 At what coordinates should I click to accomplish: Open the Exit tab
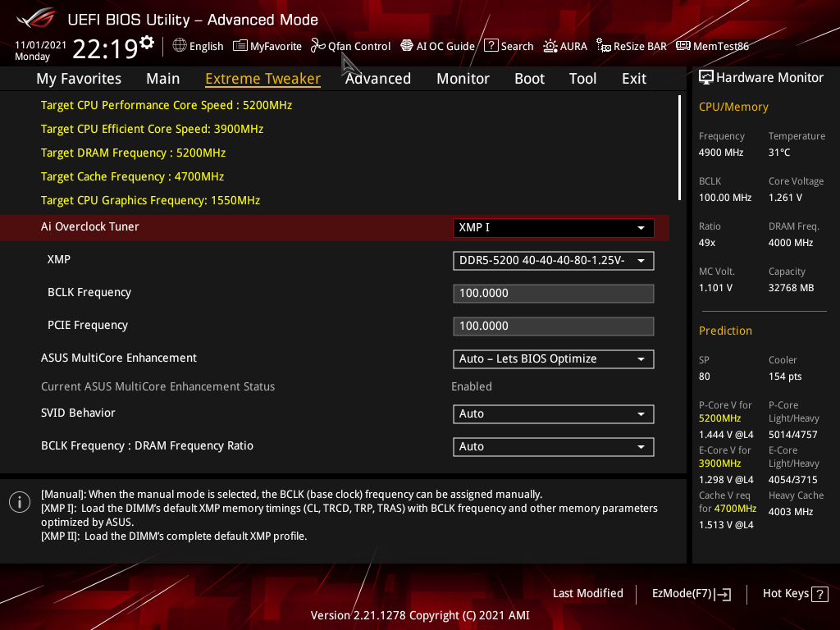click(634, 79)
